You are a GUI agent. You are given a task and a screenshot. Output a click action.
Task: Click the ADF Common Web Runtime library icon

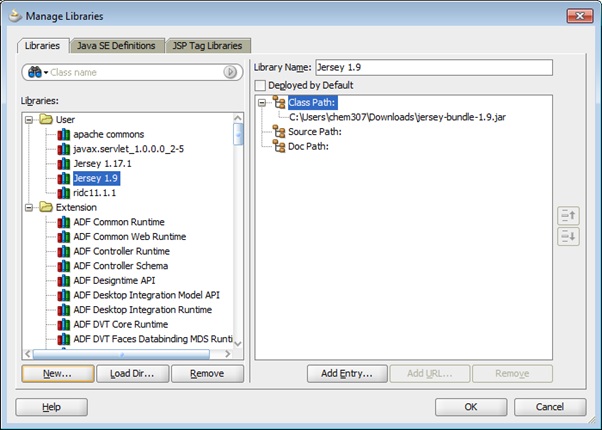[64, 237]
